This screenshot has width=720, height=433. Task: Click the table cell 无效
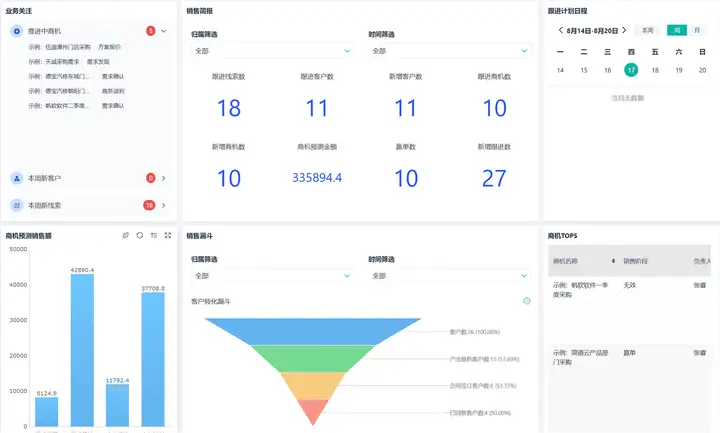(x=629, y=285)
